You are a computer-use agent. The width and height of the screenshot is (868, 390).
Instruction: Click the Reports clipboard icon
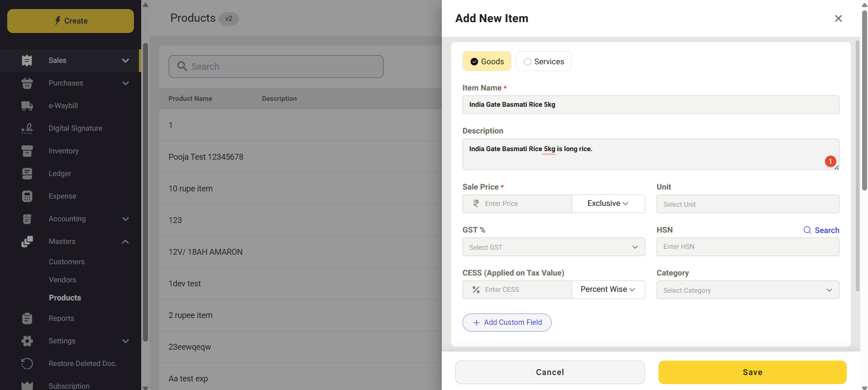coord(27,319)
